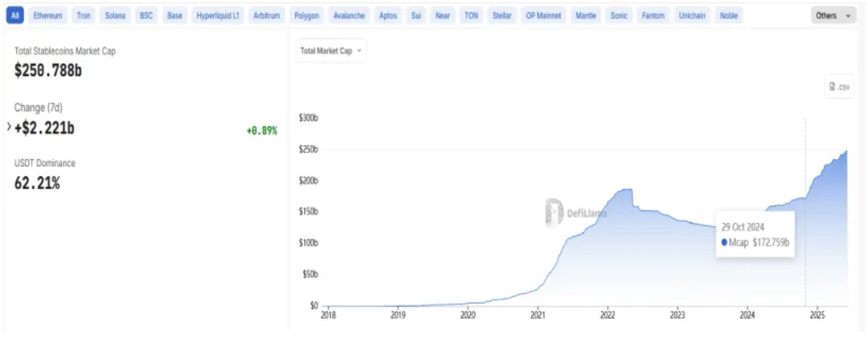The image size is (868, 349).
Task: Choose the Solana chain filter
Action: point(115,16)
